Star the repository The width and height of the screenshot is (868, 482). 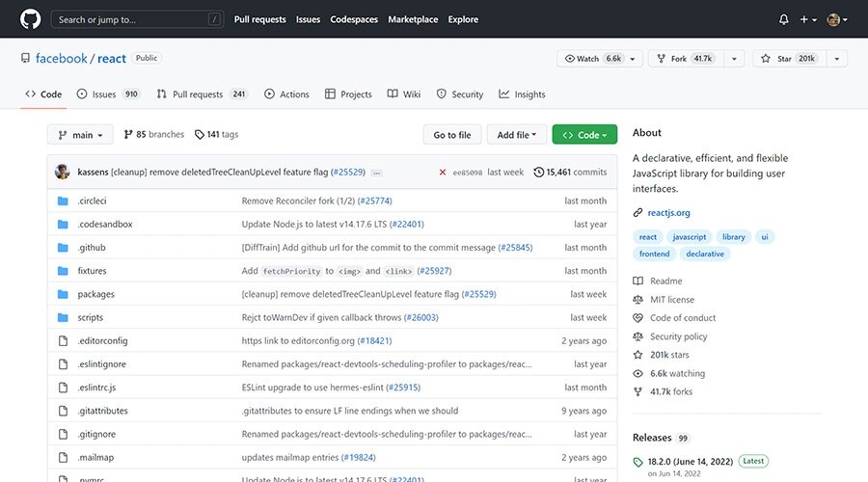(x=789, y=58)
